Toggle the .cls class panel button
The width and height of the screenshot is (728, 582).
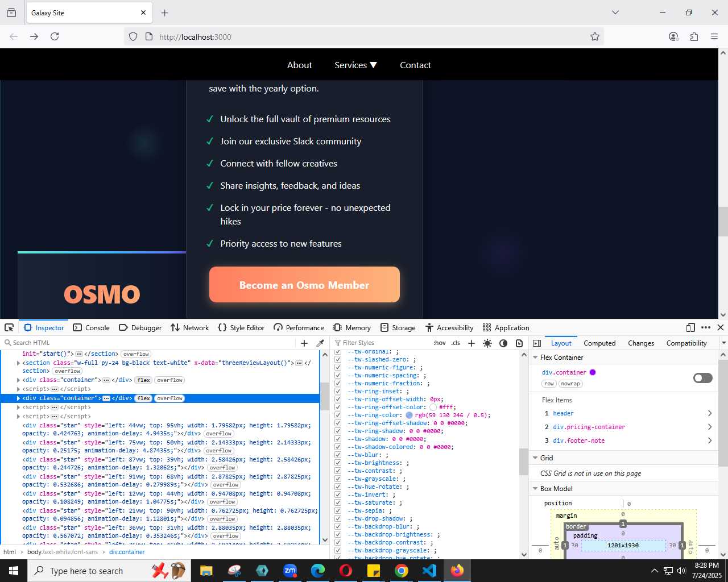click(x=456, y=343)
